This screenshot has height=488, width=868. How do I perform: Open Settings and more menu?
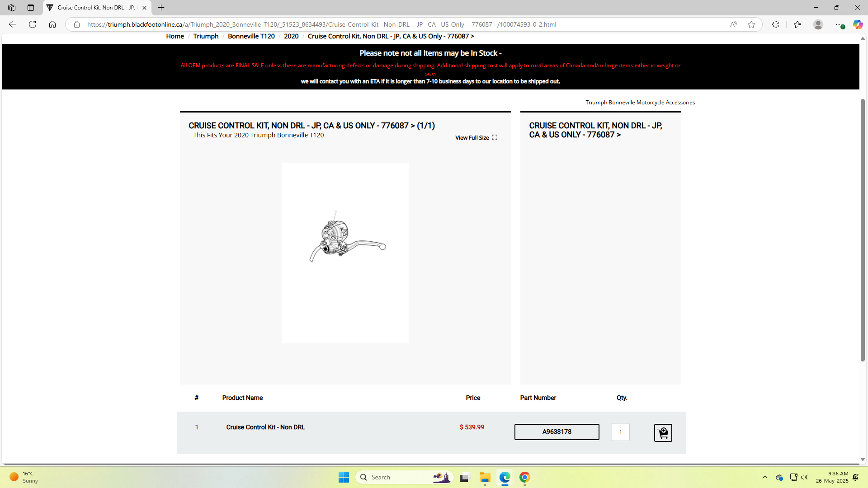839,24
